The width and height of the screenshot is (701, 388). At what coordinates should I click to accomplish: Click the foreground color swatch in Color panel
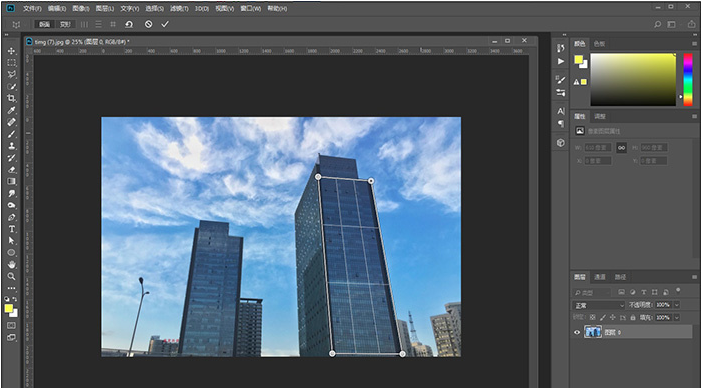[x=579, y=59]
